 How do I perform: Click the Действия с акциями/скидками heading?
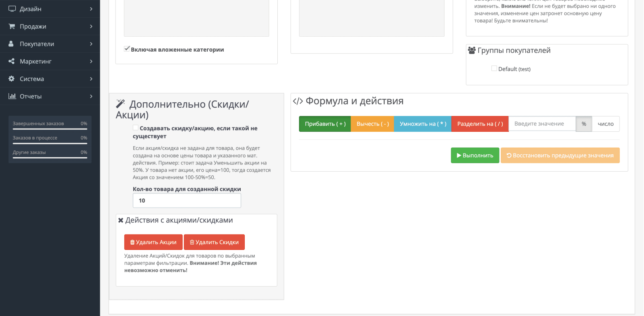[x=179, y=220]
